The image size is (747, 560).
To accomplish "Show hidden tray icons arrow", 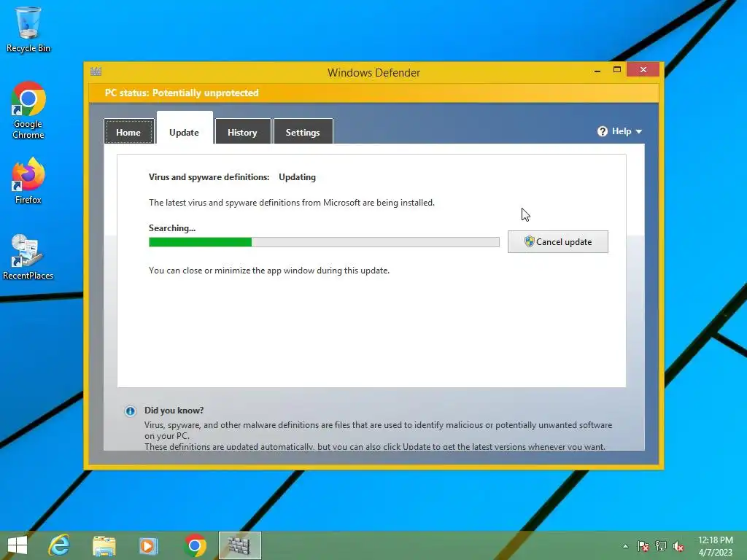I will coord(625,546).
